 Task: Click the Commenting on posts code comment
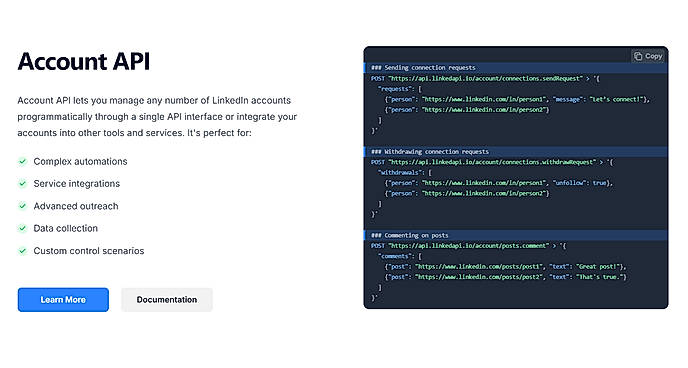coord(410,235)
